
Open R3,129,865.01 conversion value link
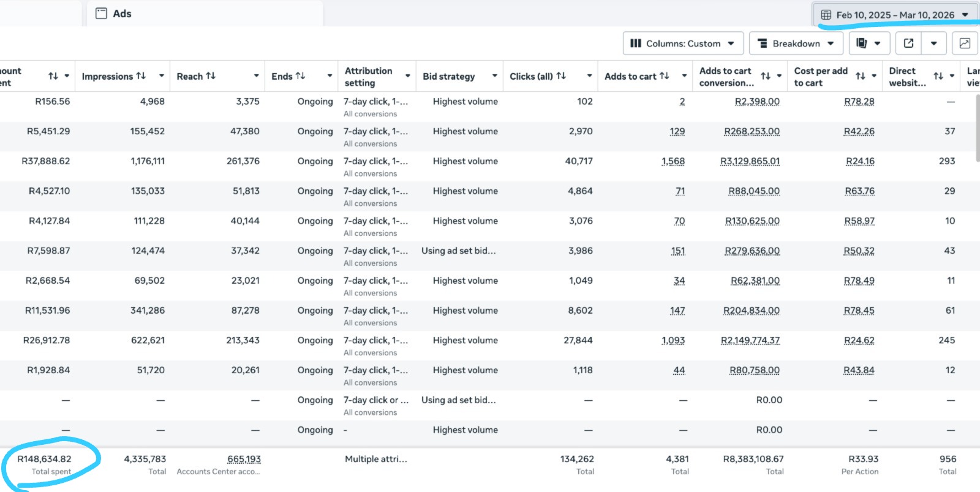coord(750,161)
